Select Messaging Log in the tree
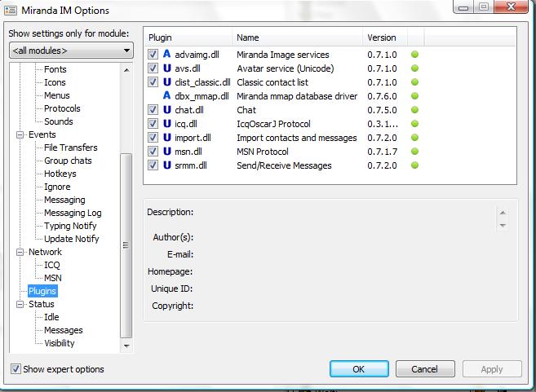 [73, 213]
